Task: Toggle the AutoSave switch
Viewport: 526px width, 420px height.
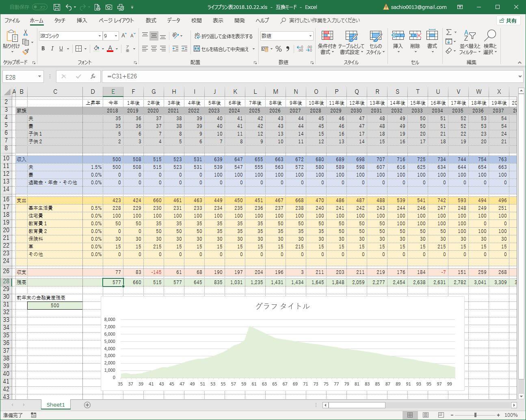Action: pyautogui.click(x=39, y=7)
